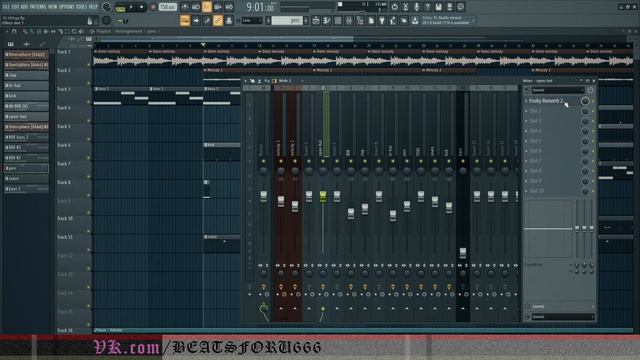
Task: Mute the open-hat mixer track LED
Action: point(323,162)
